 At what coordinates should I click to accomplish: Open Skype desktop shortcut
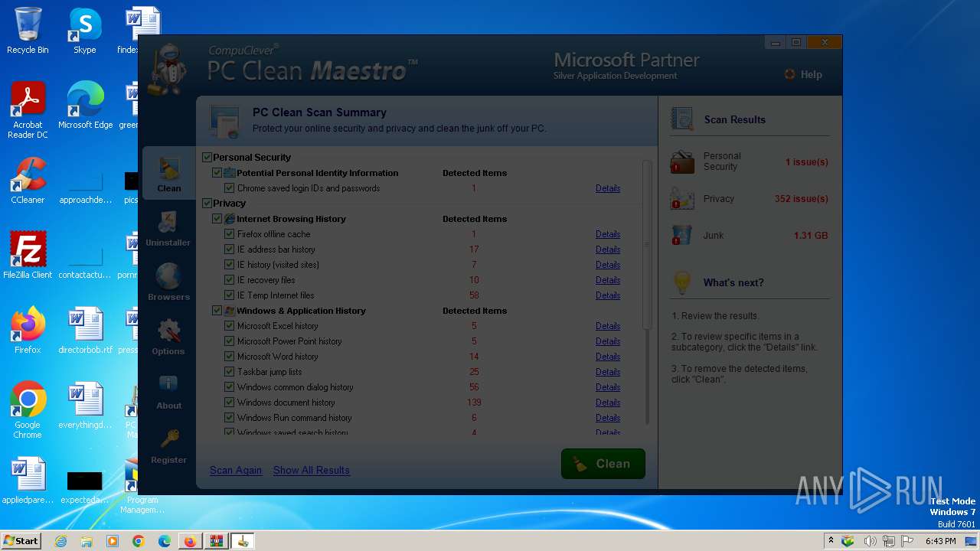pyautogui.click(x=84, y=31)
